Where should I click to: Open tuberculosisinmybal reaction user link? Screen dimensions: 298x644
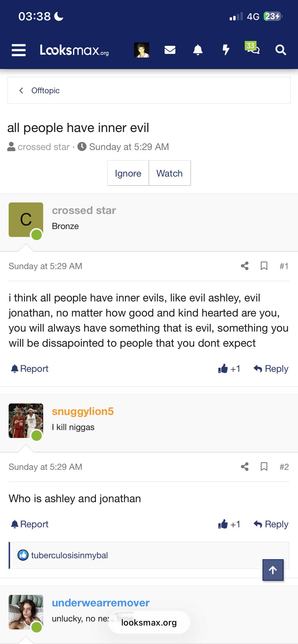click(x=69, y=555)
